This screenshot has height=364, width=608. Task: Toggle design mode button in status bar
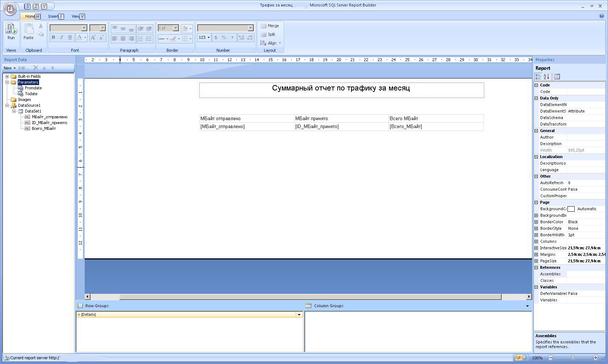519,357
